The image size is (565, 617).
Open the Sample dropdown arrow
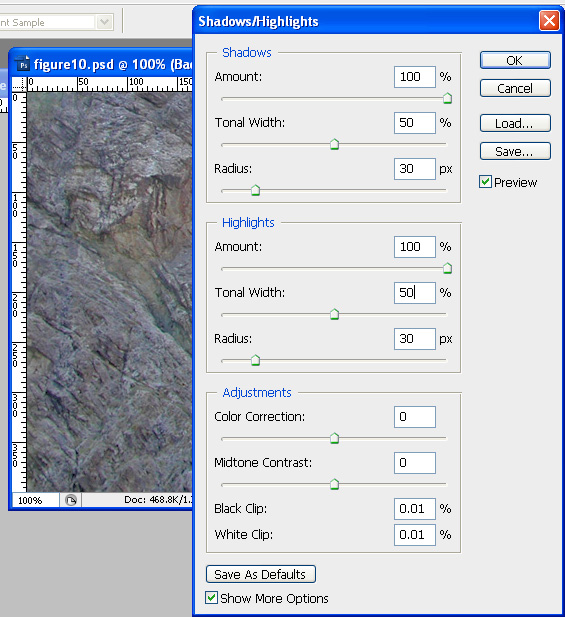coord(104,22)
